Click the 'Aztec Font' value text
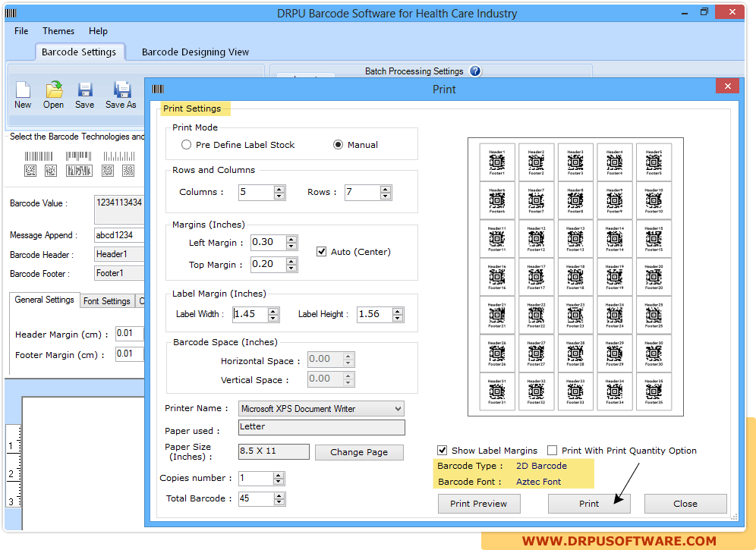Viewport: 756px width, 550px height. point(539,482)
